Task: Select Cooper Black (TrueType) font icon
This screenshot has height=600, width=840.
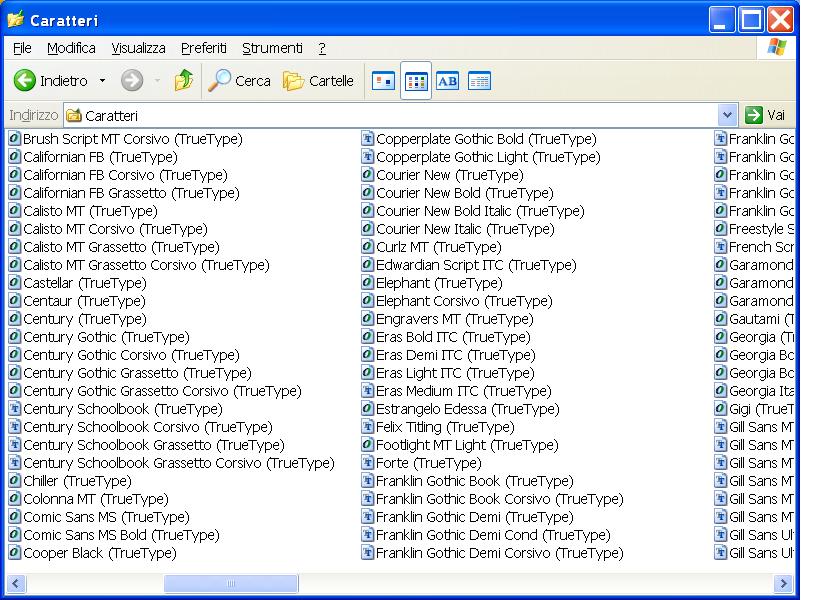Action: point(14,553)
